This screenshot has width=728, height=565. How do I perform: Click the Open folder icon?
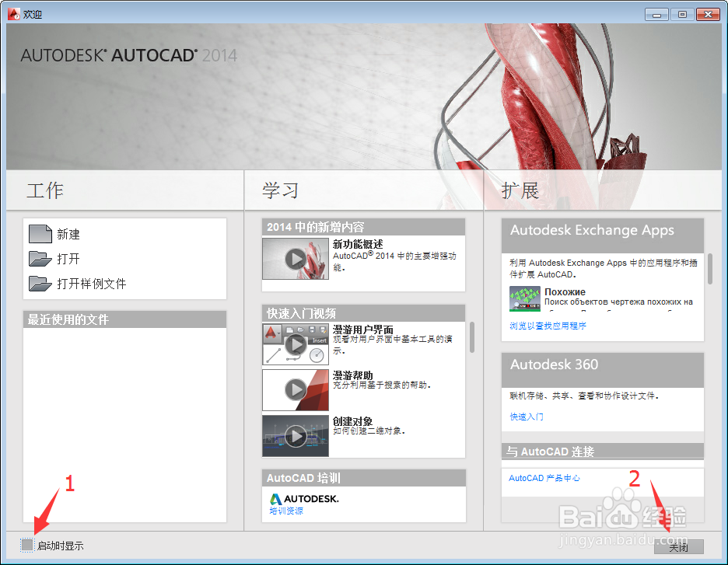pyautogui.click(x=40, y=259)
